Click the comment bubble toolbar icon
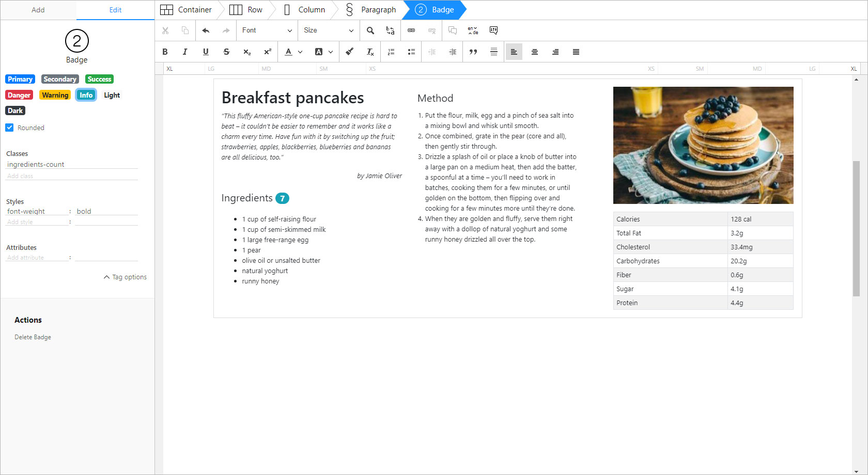 point(453,30)
